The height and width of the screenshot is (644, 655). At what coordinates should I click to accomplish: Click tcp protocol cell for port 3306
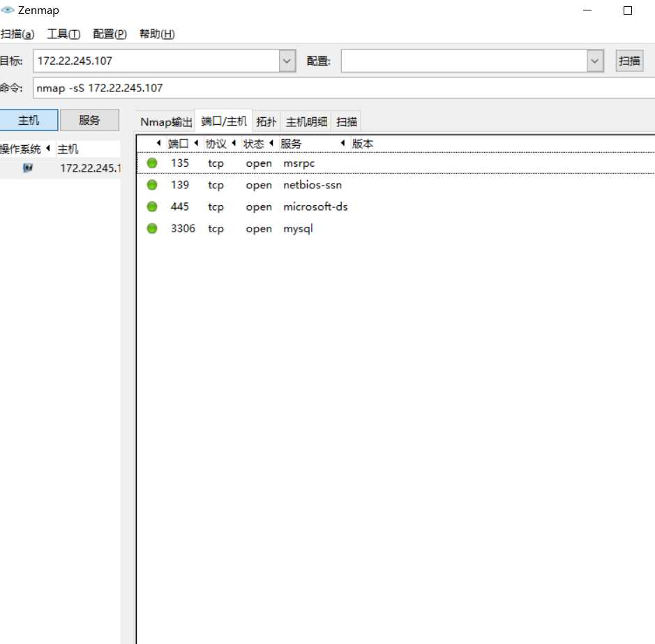coord(216,229)
